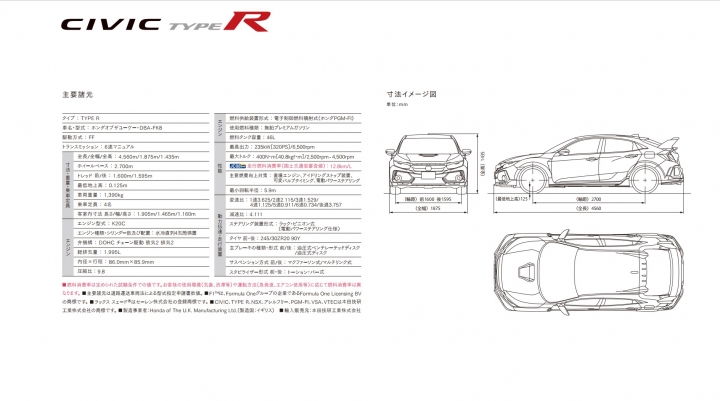
Task: Click the 性能 section label
Action: (219, 169)
